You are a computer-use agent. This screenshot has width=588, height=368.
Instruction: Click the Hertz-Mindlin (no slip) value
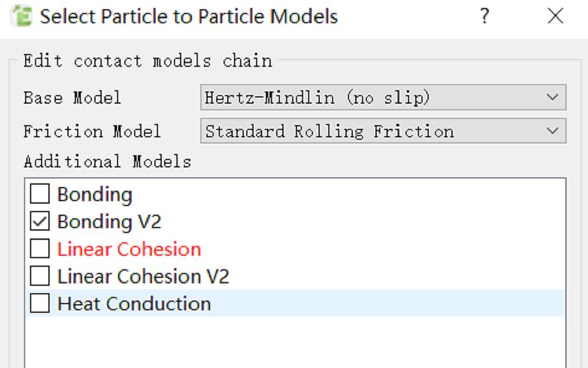click(x=317, y=98)
